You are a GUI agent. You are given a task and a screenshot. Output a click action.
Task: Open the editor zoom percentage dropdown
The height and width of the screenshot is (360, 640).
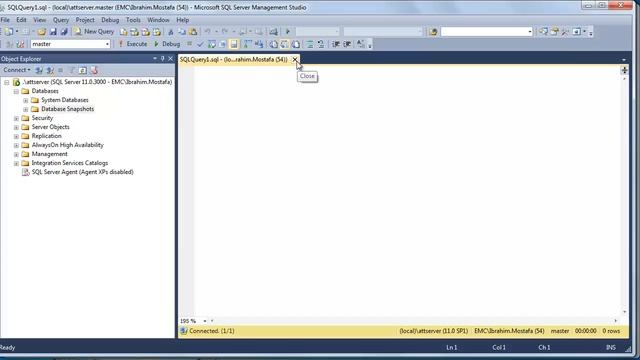pyautogui.click(x=204, y=321)
